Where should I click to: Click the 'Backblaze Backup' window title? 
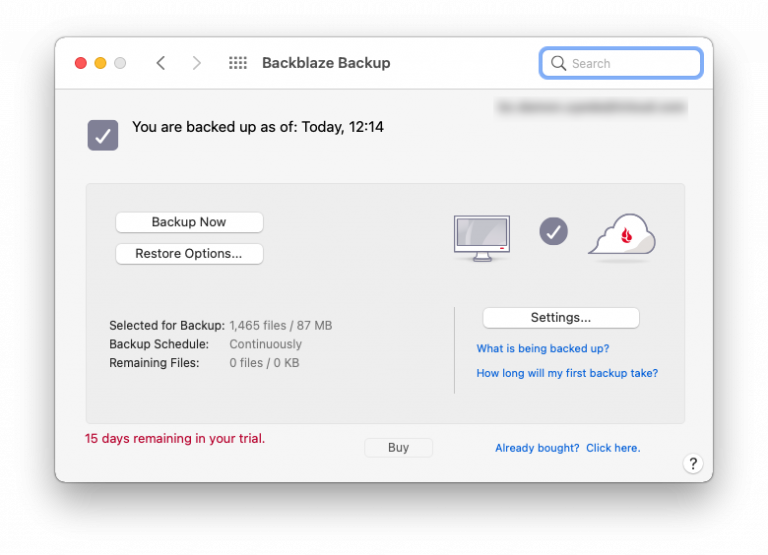[326, 63]
